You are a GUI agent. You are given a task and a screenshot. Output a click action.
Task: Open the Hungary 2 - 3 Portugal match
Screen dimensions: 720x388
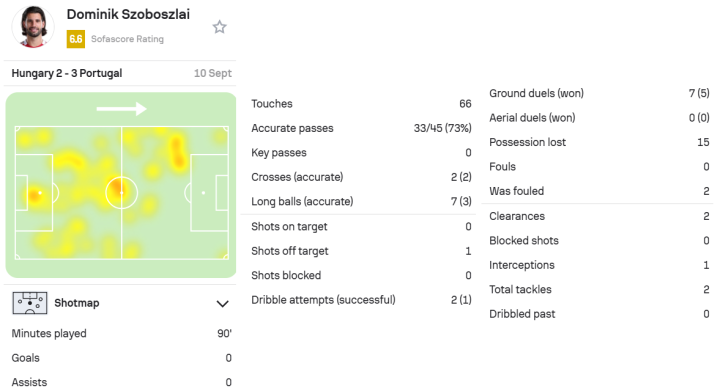pos(67,73)
